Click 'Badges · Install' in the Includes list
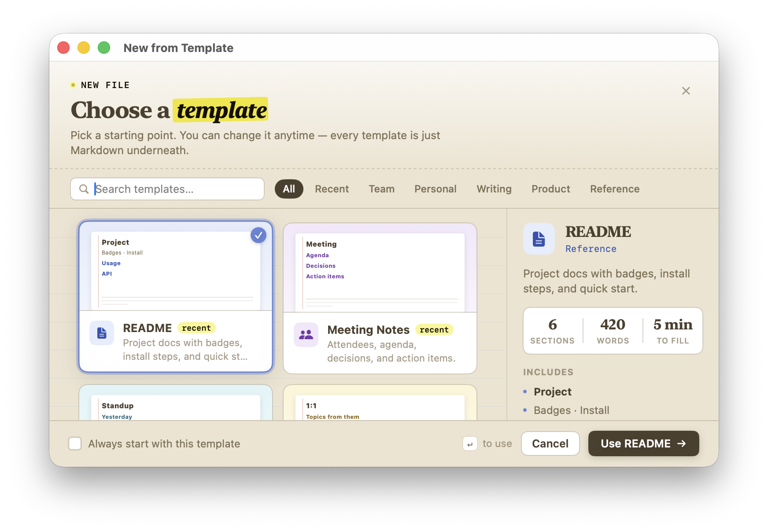This screenshot has height=532, width=768. pos(571,410)
